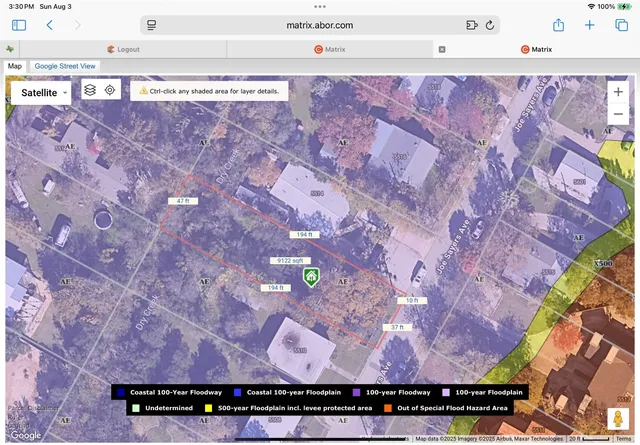Go back to the previous page

click(49, 25)
